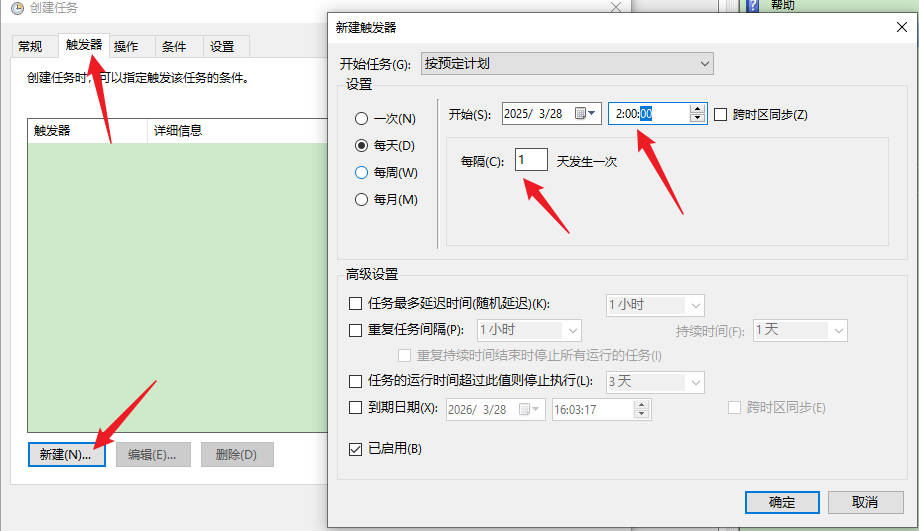Increase start time with the up spinner

pyautogui.click(x=697, y=109)
